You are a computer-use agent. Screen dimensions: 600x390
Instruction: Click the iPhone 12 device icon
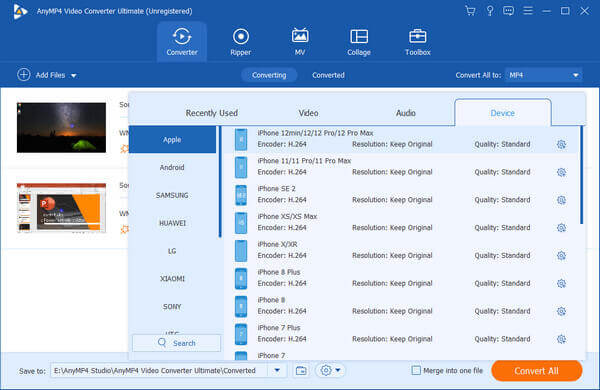click(x=241, y=140)
